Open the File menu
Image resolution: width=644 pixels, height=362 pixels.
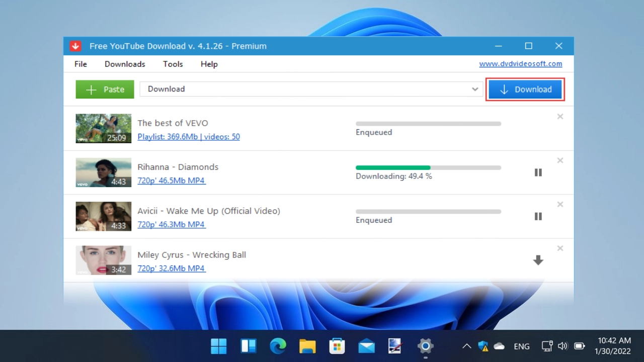(x=80, y=64)
